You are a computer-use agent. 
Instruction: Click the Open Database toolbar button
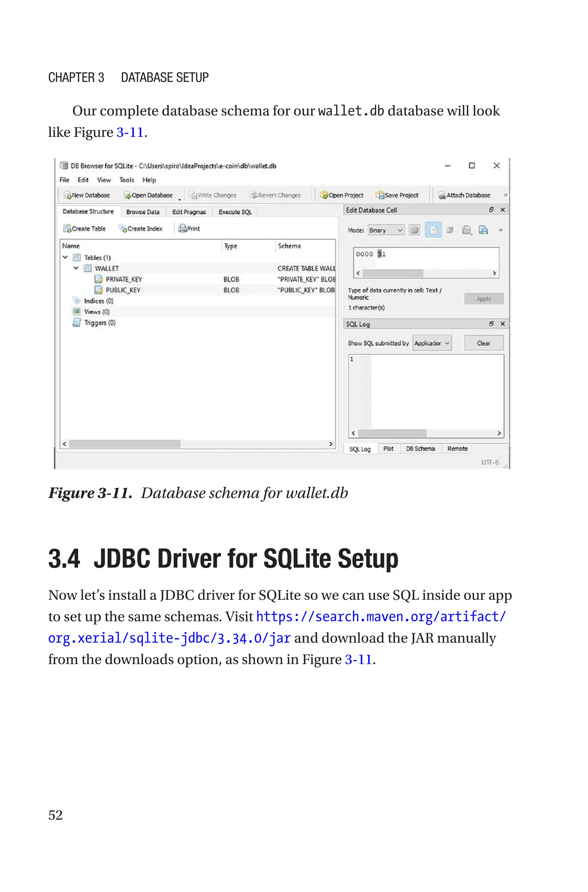pyautogui.click(x=148, y=195)
